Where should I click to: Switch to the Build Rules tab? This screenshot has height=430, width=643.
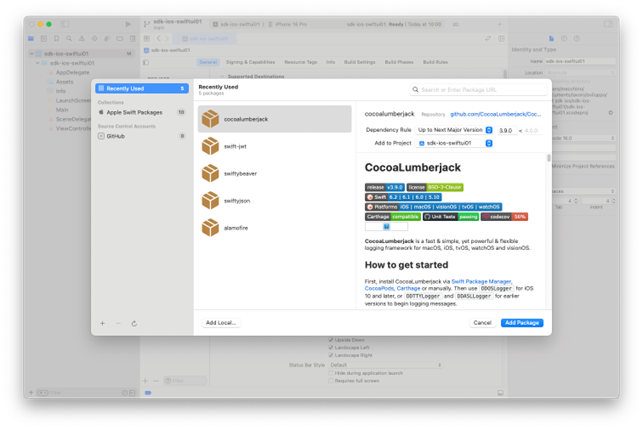coord(435,62)
